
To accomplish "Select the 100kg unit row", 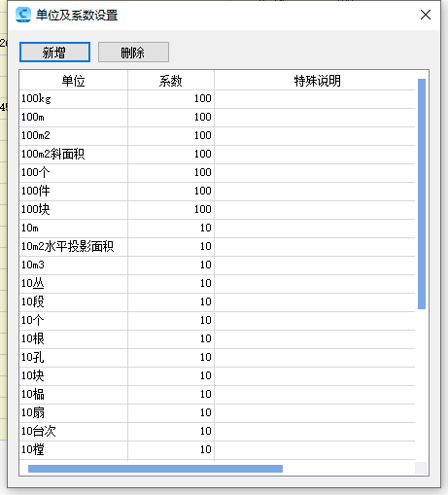I will pyautogui.click(x=217, y=99).
